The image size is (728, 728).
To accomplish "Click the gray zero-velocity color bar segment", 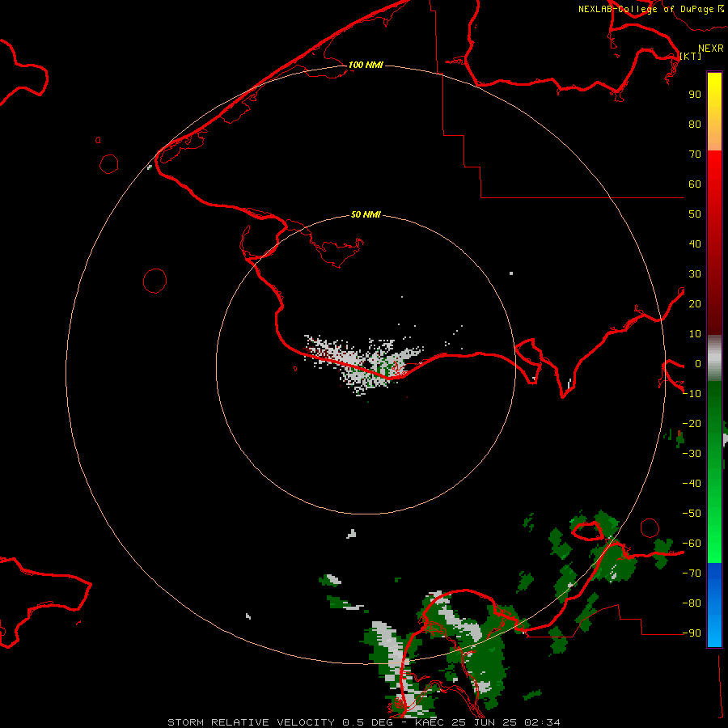I will point(714,358).
